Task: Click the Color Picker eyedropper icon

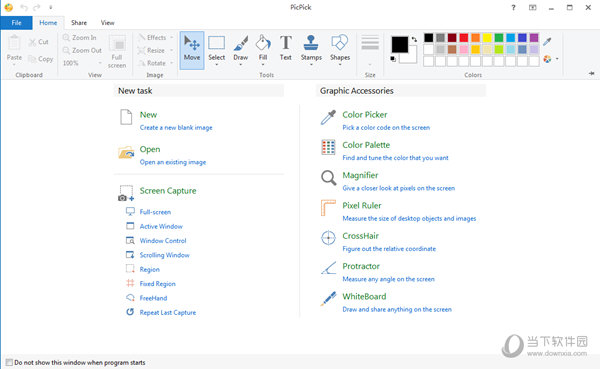Action: coord(328,117)
